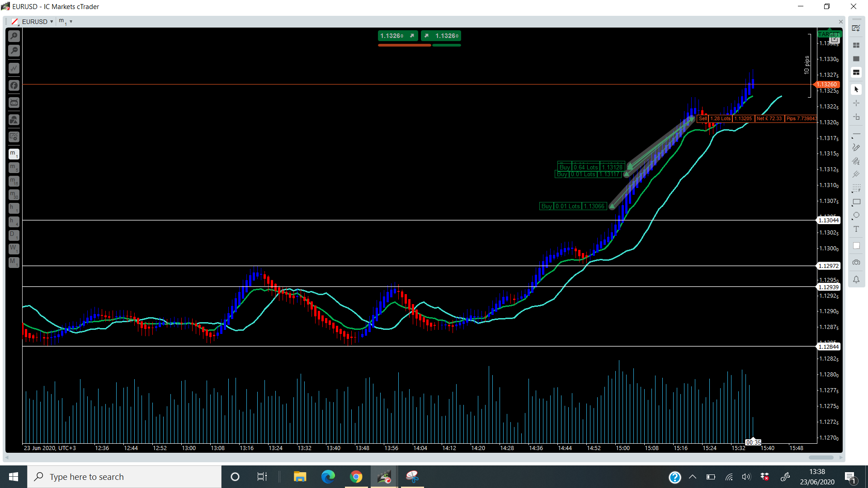Select multi-chart grid layout icon
Screen dimensions: 868x488
coord(856,45)
